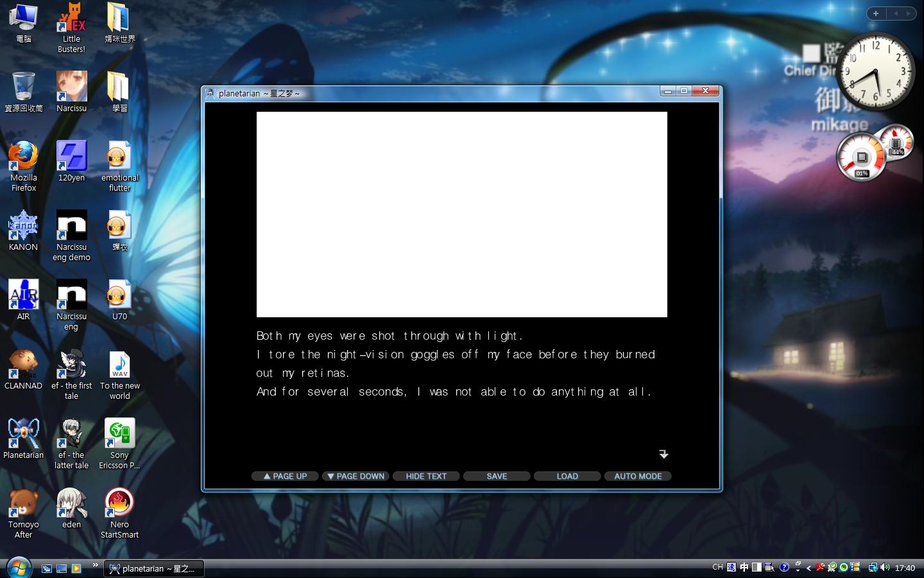Select the Narcissu desktop shortcut with girl portrait
This screenshot has width=924, height=578.
click(x=71, y=92)
